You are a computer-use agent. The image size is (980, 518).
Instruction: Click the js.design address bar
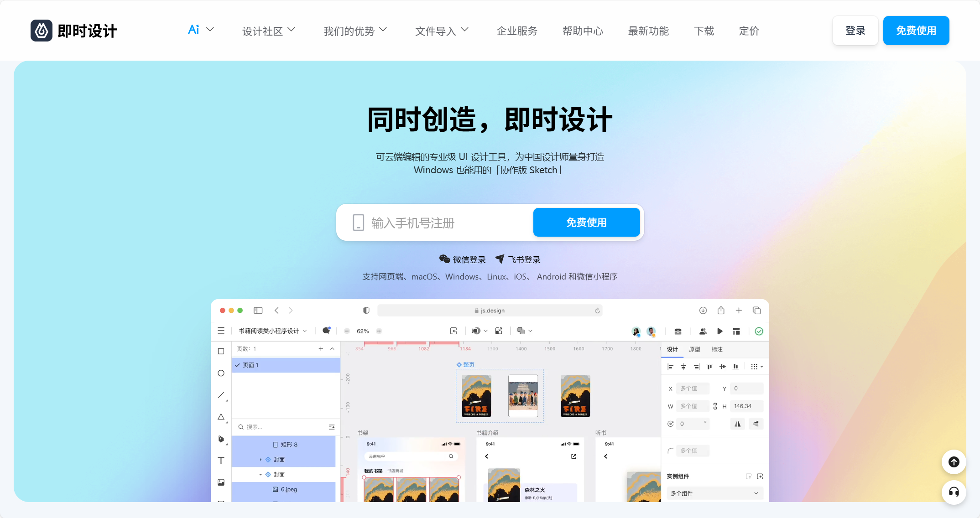click(490, 311)
